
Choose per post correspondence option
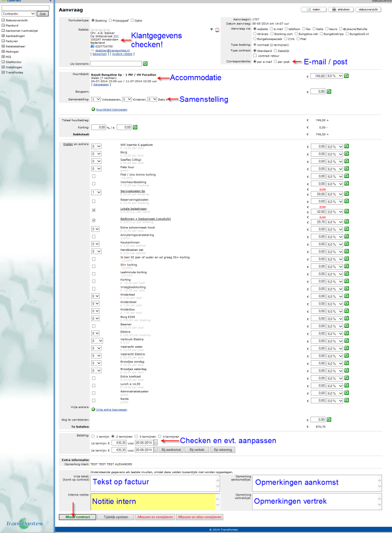click(x=275, y=61)
